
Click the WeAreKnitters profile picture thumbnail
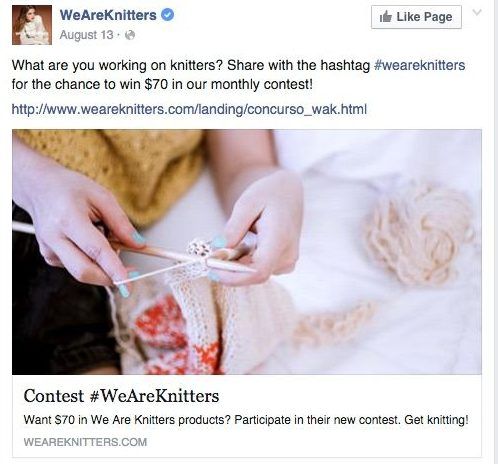(x=32, y=25)
